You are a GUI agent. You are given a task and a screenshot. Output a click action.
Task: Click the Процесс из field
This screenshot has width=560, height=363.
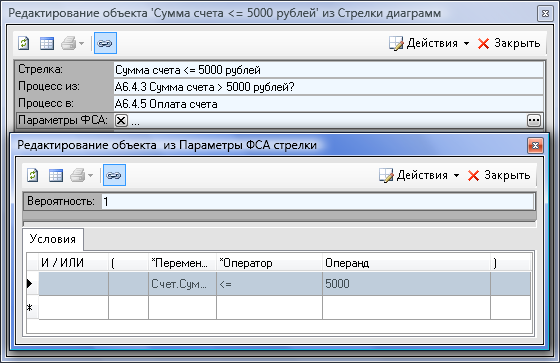click(x=329, y=87)
